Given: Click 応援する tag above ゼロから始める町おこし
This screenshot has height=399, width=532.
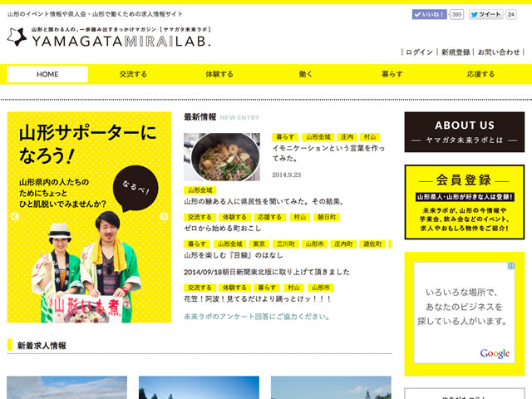Looking at the screenshot, I should [x=269, y=217].
